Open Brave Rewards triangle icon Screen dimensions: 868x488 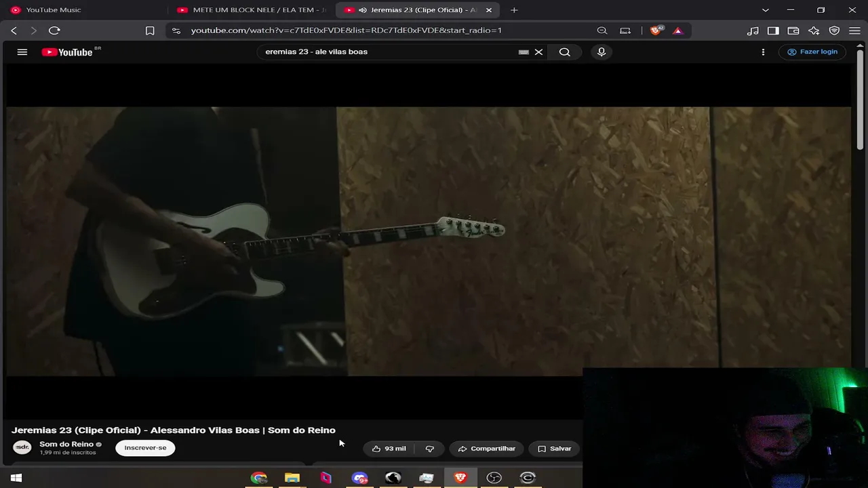[x=677, y=30]
